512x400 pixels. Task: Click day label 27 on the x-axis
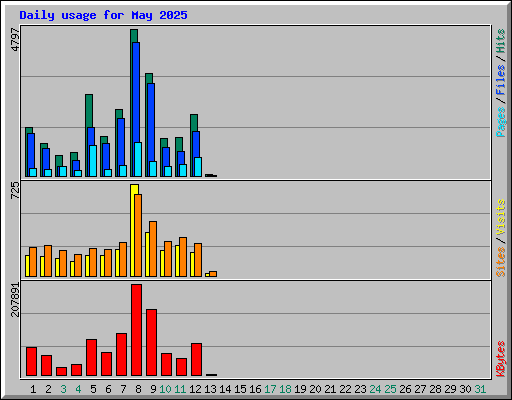tap(420, 389)
